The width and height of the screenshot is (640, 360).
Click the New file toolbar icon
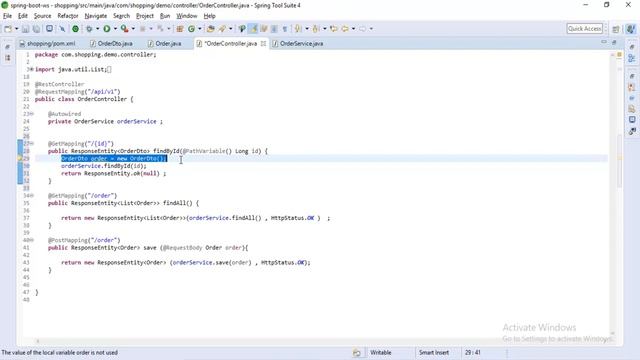(x=8, y=29)
